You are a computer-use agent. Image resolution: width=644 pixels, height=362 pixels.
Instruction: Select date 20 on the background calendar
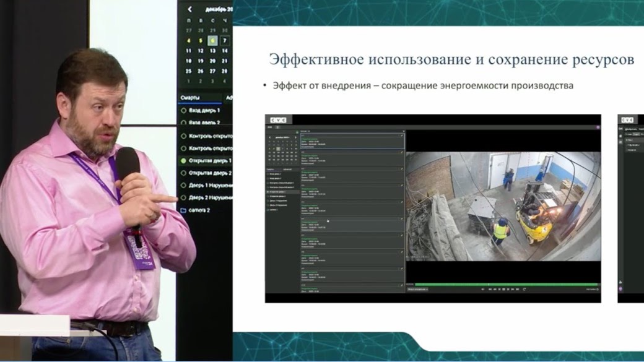[212, 61]
